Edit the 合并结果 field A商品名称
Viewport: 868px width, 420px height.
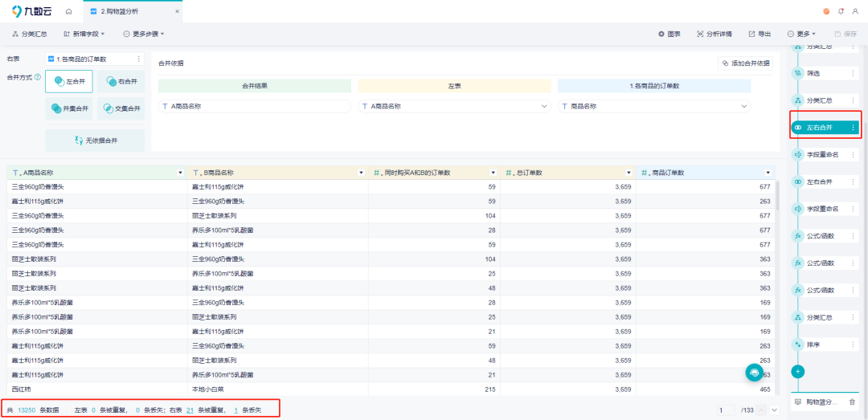click(x=255, y=106)
